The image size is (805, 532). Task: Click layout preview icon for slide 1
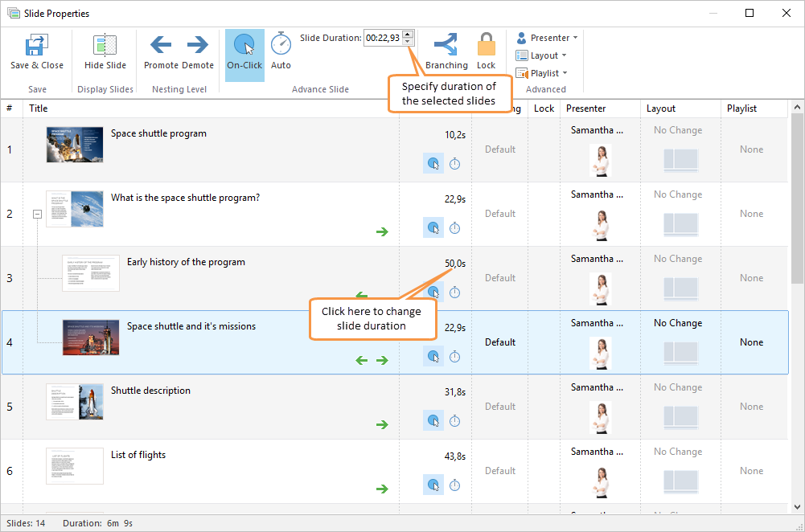[x=681, y=160]
